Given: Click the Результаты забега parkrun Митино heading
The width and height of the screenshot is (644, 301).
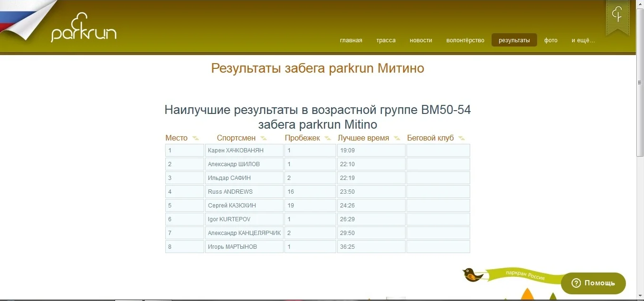Looking at the screenshot, I should 318,68.
